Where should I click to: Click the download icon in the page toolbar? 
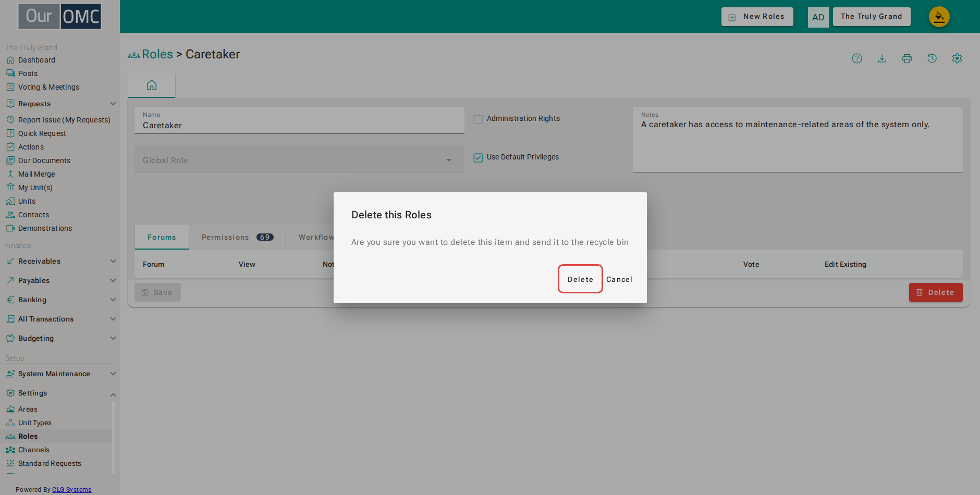point(882,58)
